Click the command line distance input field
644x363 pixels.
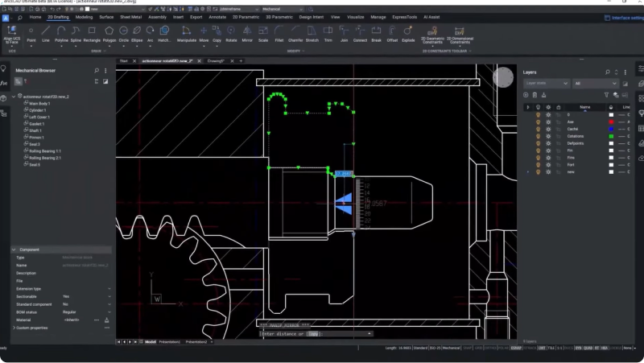tap(316, 334)
